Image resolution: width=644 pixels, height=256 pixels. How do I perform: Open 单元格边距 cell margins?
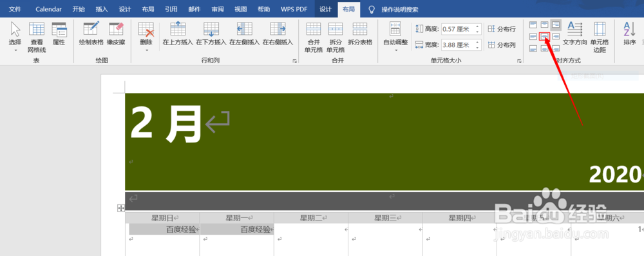pos(600,37)
